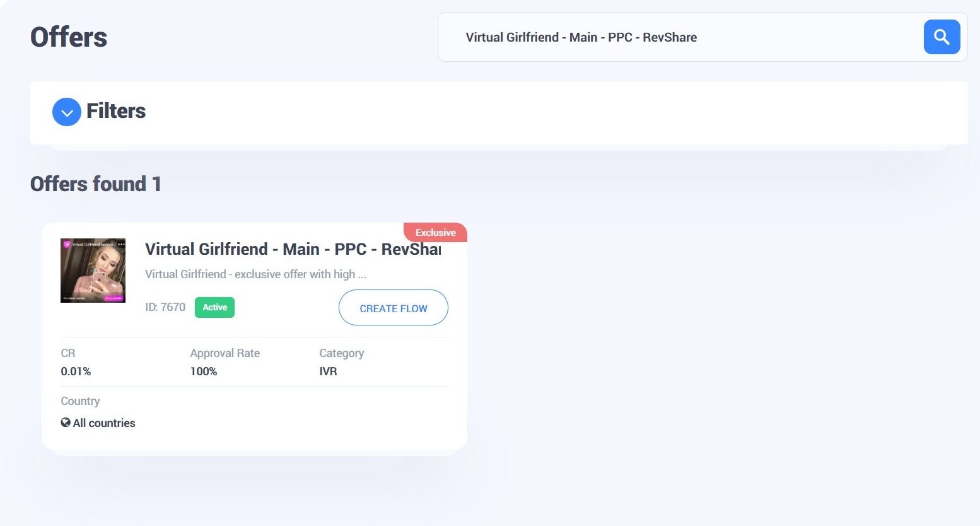980x526 pixels.
Task: Click the Offers page heading
Action: tap(69, 37)
